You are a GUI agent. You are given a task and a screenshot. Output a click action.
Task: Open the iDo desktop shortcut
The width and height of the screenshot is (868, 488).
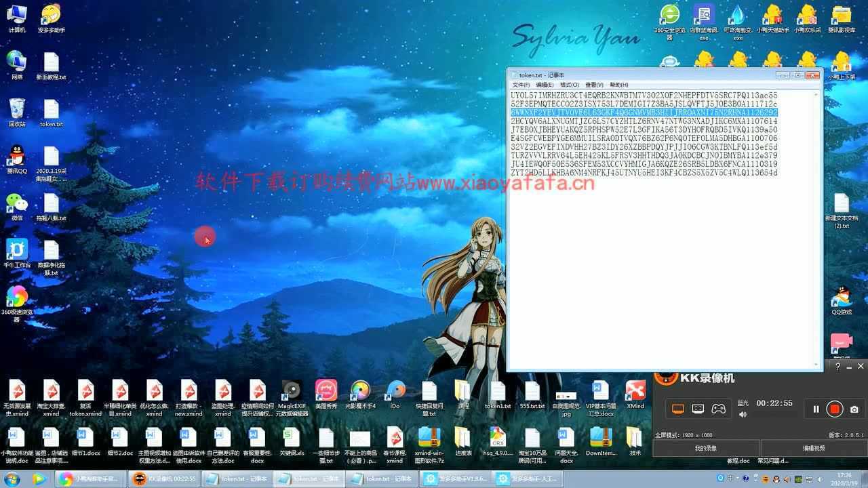click(x=395, y=394)
